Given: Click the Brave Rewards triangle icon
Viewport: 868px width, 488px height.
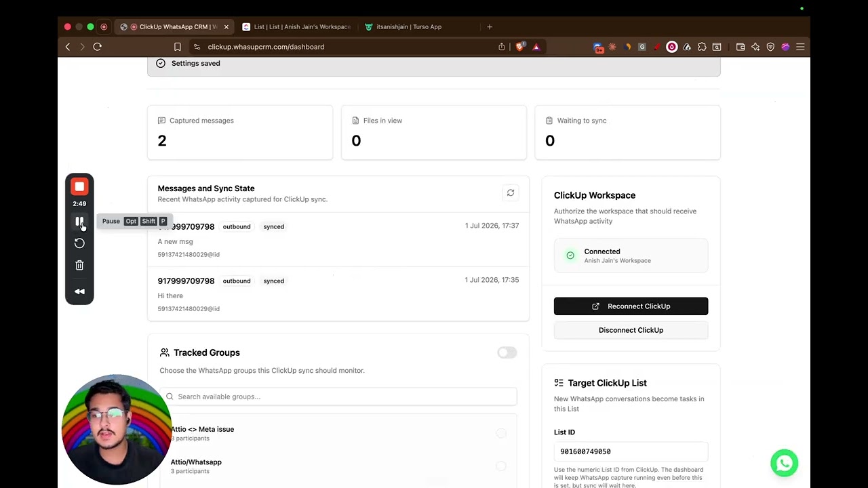Looking at the screenshot, I should point(536,47).
